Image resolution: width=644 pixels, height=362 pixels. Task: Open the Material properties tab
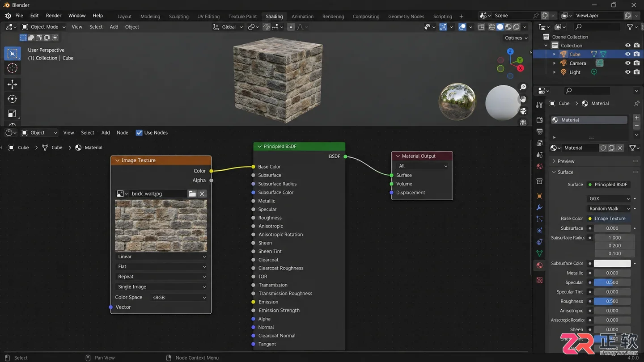tap(539, 265)
